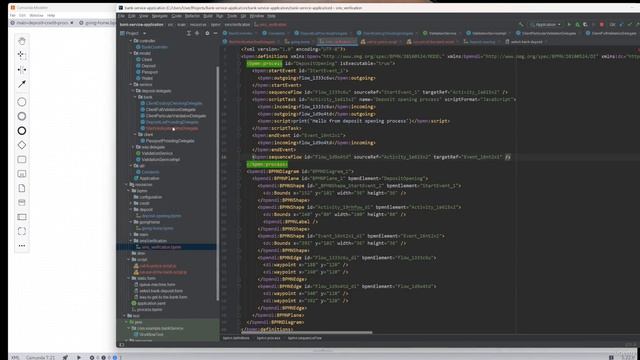Open the Navigate menu in IDE
This screenshot has width=640, height=360.
pos(160,16)
